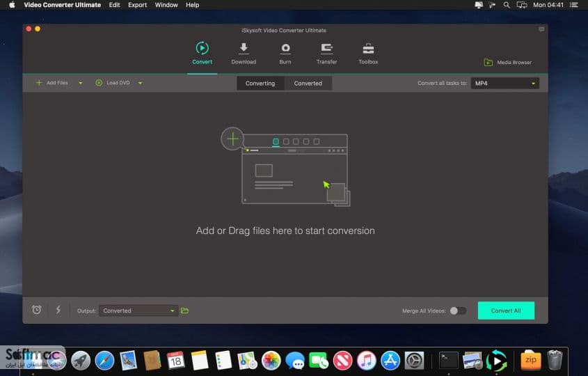Open the Transfer section

click(326, 54)
